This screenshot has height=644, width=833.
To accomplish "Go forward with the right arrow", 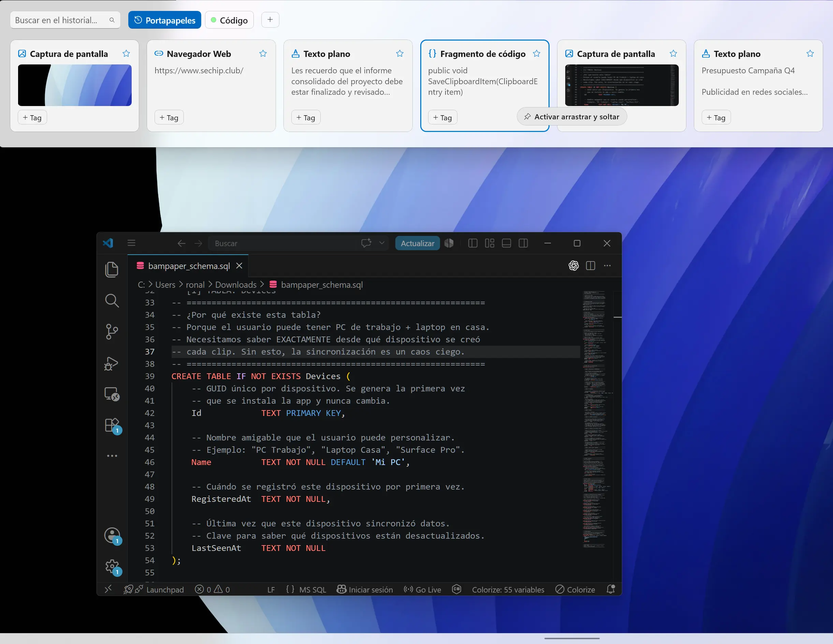I will click(198, 243).
